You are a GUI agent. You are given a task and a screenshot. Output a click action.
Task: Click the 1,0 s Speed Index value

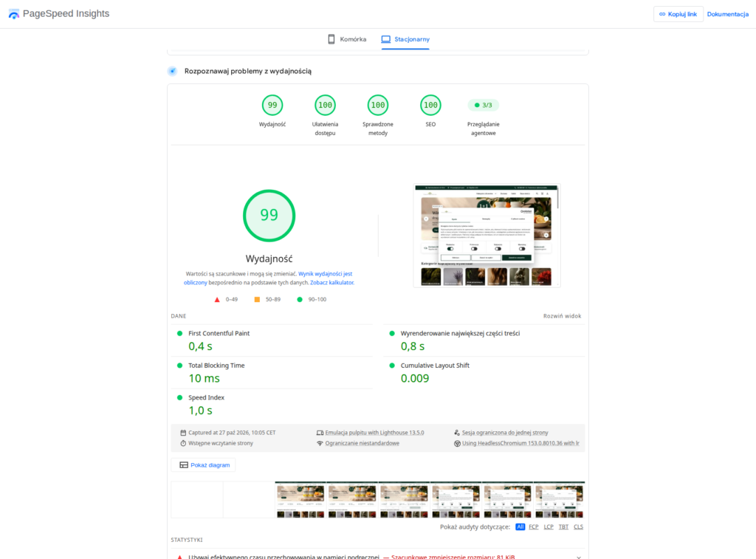200,411
